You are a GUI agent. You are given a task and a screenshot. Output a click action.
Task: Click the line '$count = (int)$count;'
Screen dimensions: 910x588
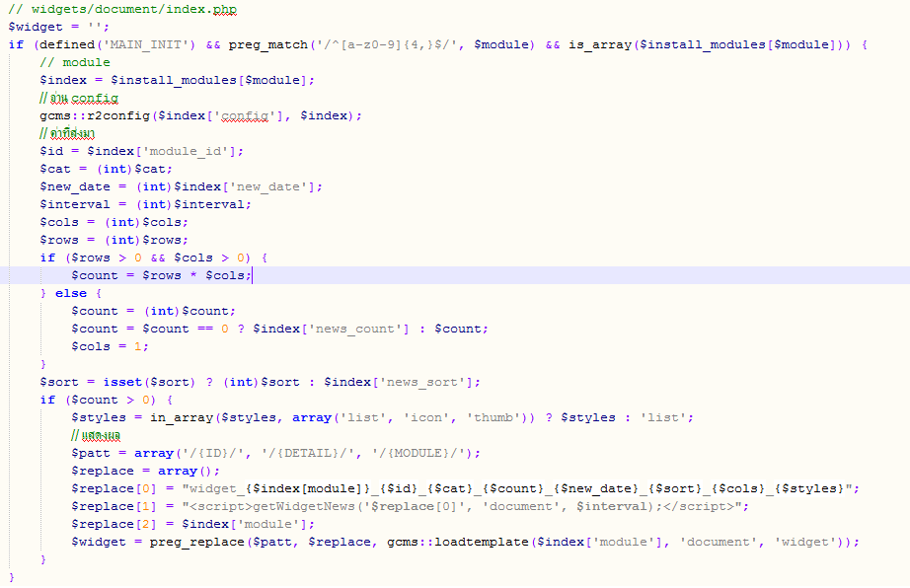[x=153, y=312]
